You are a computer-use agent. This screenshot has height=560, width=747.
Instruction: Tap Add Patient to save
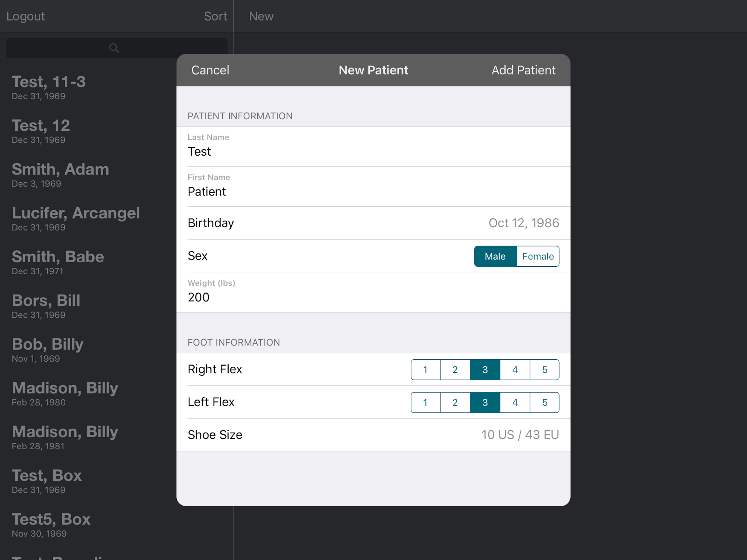(x=523, y=70)
